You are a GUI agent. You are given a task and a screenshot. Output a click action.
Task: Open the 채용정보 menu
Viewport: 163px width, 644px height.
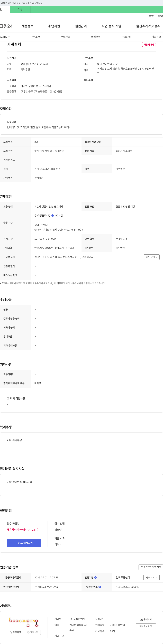tap(27, 26)
